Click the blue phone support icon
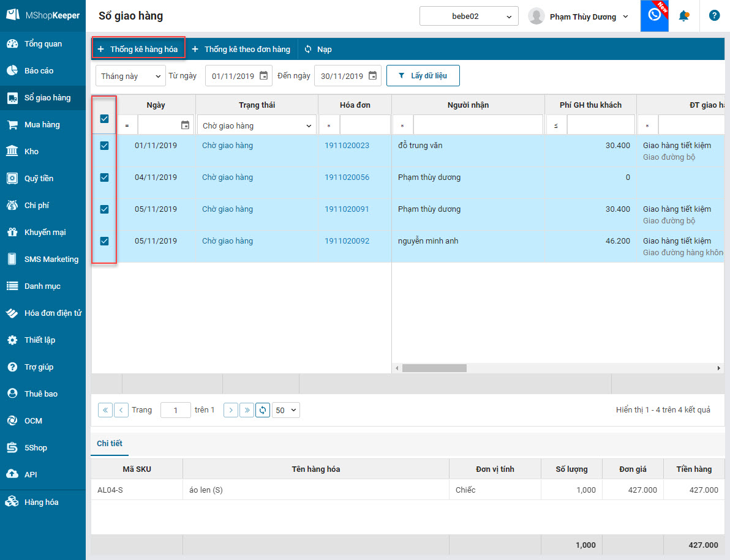 [x=654, y=15]
